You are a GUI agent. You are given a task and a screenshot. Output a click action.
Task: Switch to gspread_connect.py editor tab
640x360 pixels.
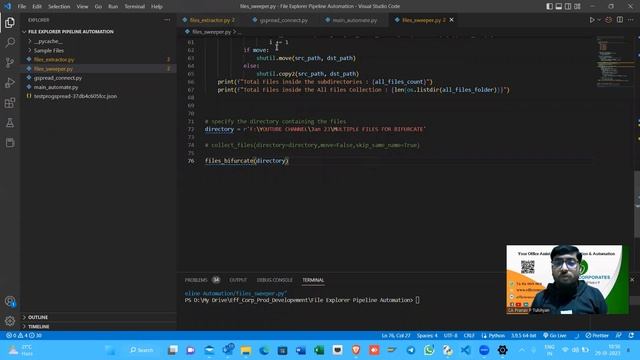tap(282, 20)
